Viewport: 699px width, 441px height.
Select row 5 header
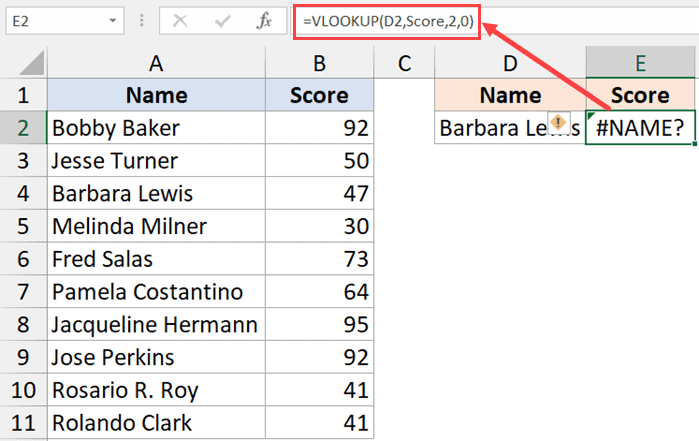coord(22,227)
